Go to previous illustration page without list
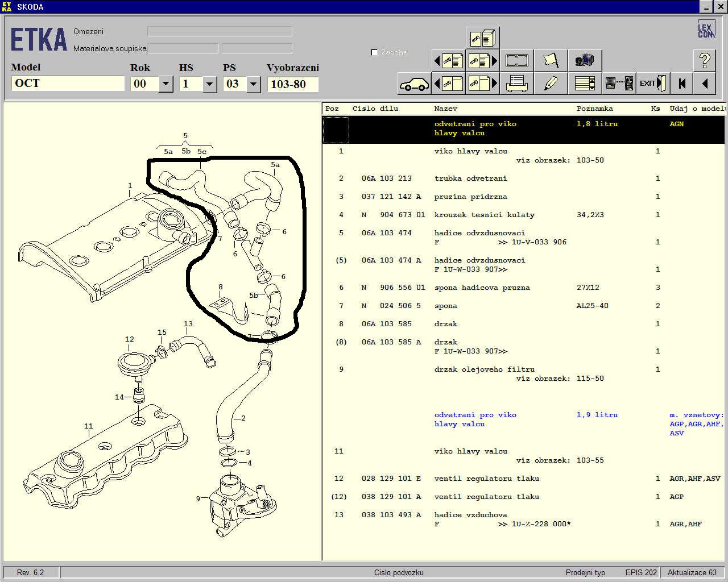 click(x=449, y=84)
